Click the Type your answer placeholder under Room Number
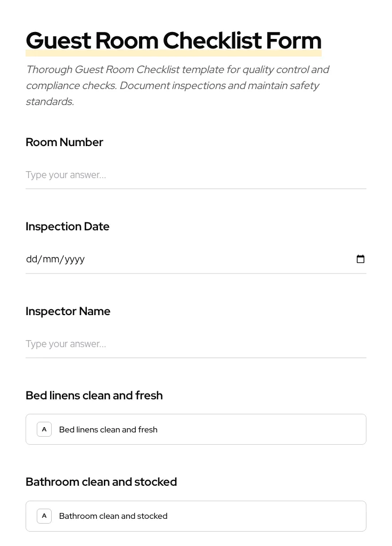Viewport: 392px width, 546px height. (x=66, y=175)
